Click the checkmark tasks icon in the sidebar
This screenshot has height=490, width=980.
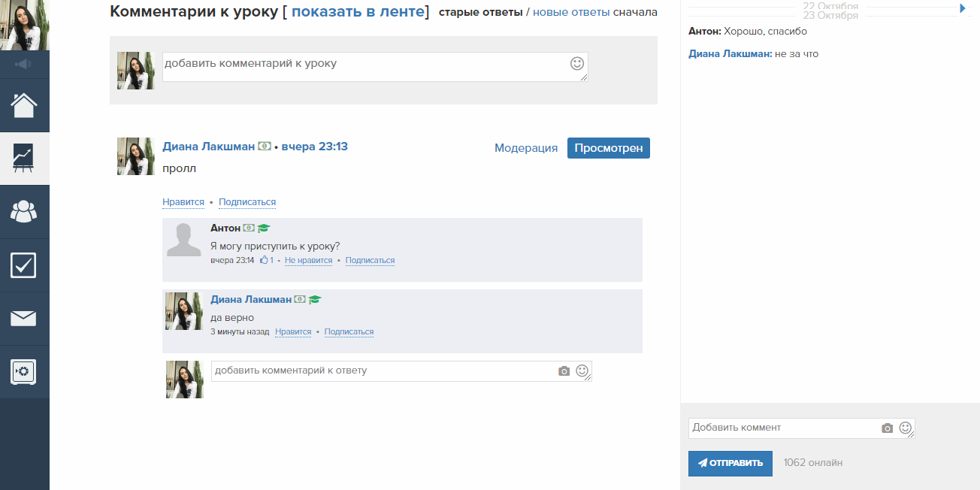[24, 265]
